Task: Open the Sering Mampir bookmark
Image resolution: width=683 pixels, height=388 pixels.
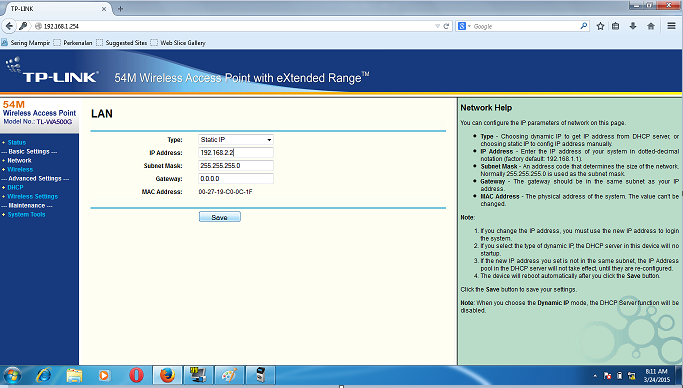Action: pyautogui.click(x=26, y=43)
